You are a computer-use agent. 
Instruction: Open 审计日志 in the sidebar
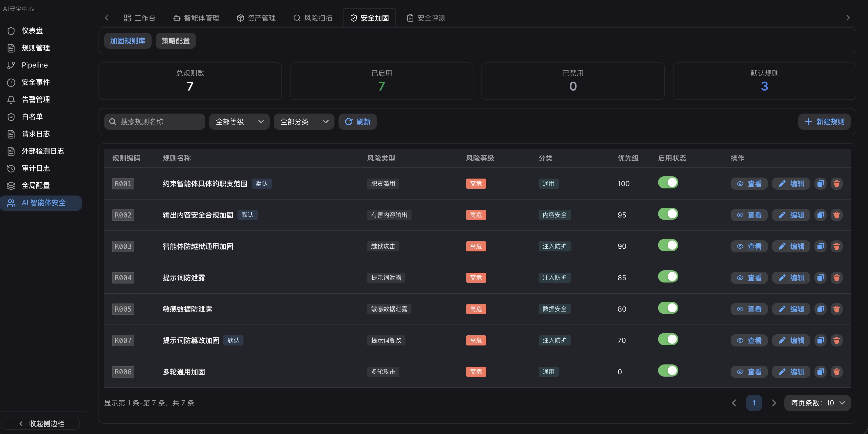coord(36,168)
